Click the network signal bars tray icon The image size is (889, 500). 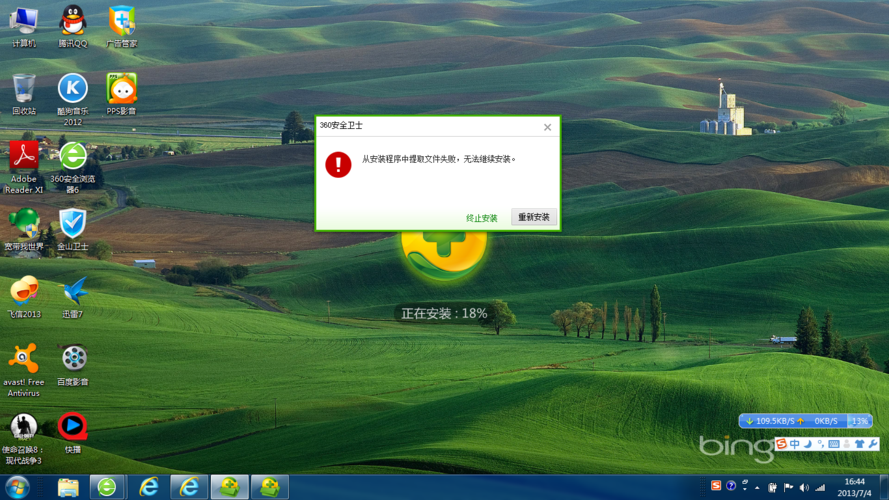coord(820,487)
